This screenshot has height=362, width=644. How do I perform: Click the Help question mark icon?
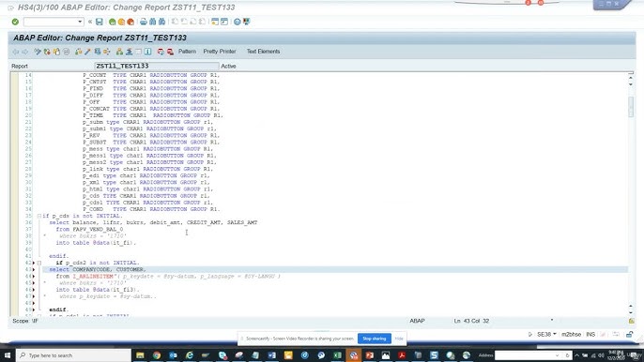(x=237, y=22)
